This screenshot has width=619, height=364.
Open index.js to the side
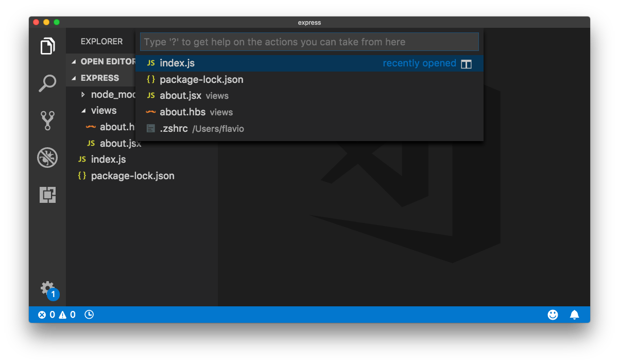(466, 64)
